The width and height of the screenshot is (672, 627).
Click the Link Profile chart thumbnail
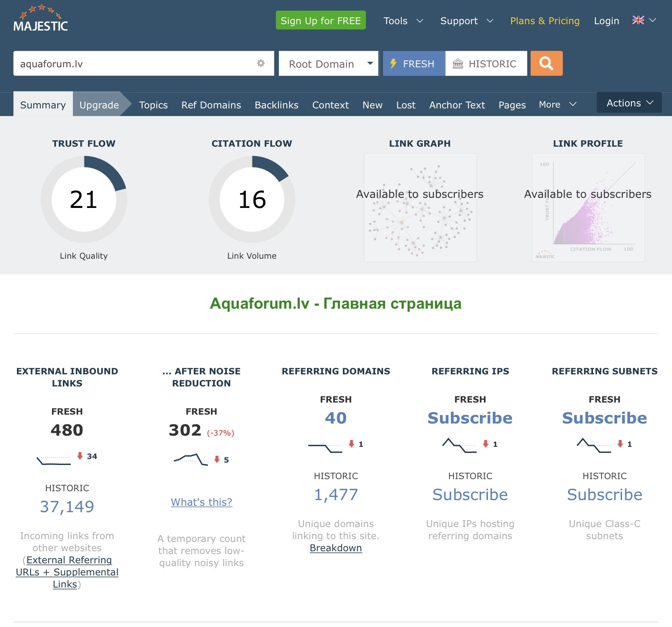588,208
